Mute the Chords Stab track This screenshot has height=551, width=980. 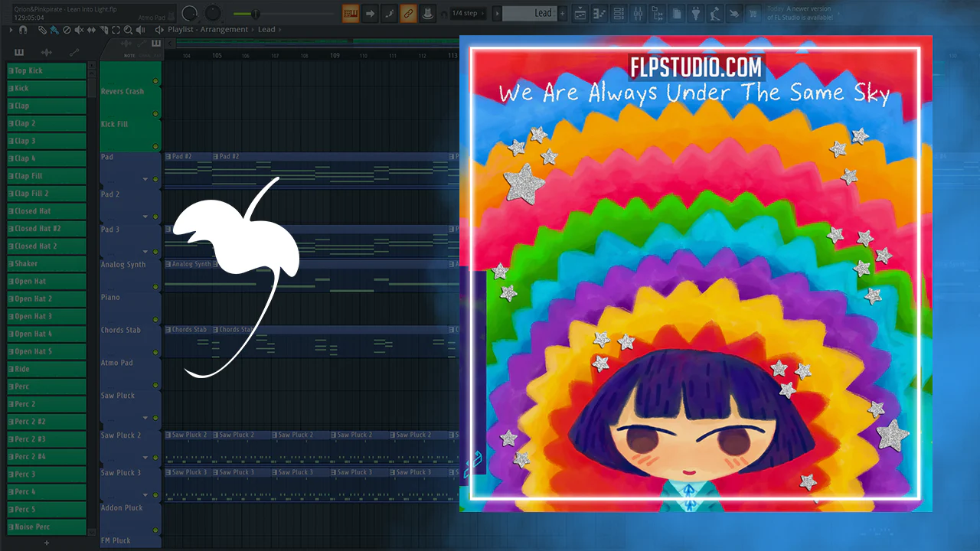pos(155,353)
